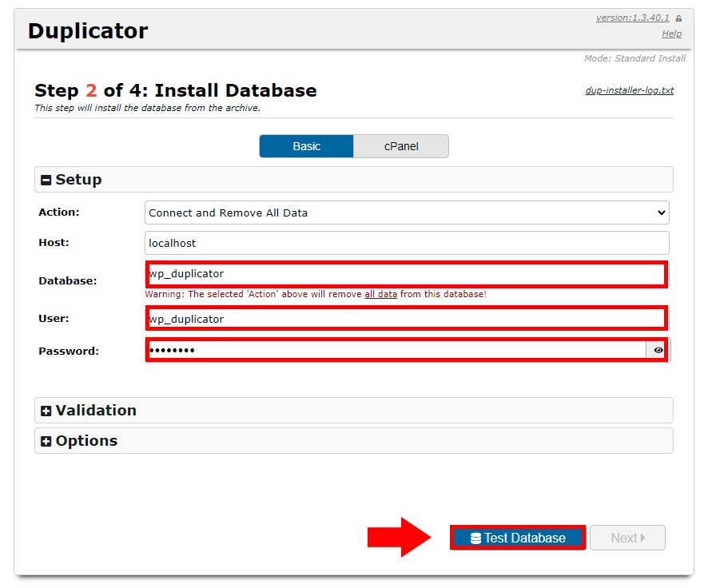Click the 'Step 2 of 4: Install Database' heading
Viewport: 712px width, 588px height.
(x=176, y=90)
